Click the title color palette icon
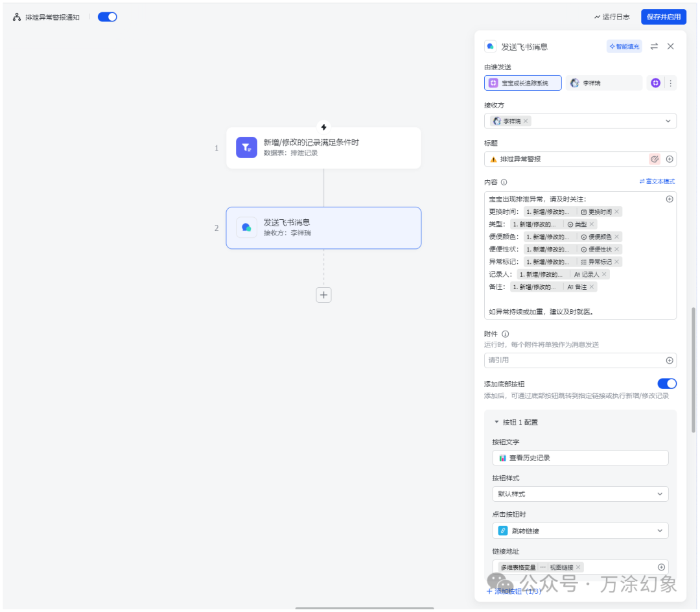Viewport: 700px width, 612px height. [655, 159]
